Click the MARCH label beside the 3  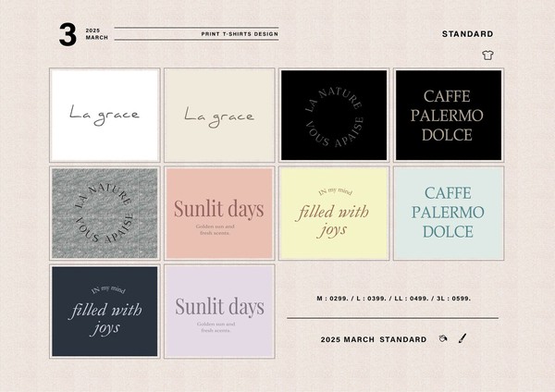96,38
